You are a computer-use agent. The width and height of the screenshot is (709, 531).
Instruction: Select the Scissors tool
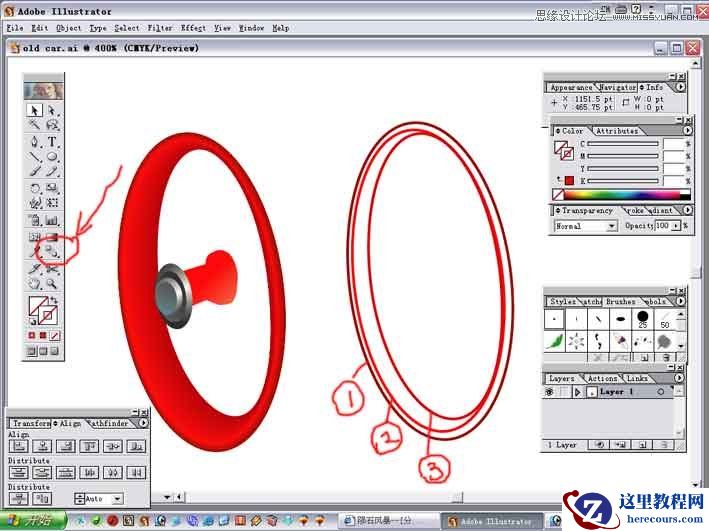tap(52, 269)
